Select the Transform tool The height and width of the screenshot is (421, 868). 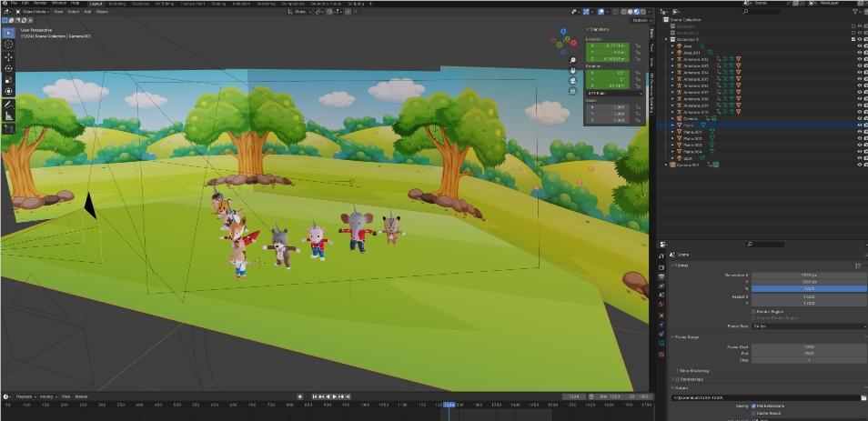tap(9, 91)
